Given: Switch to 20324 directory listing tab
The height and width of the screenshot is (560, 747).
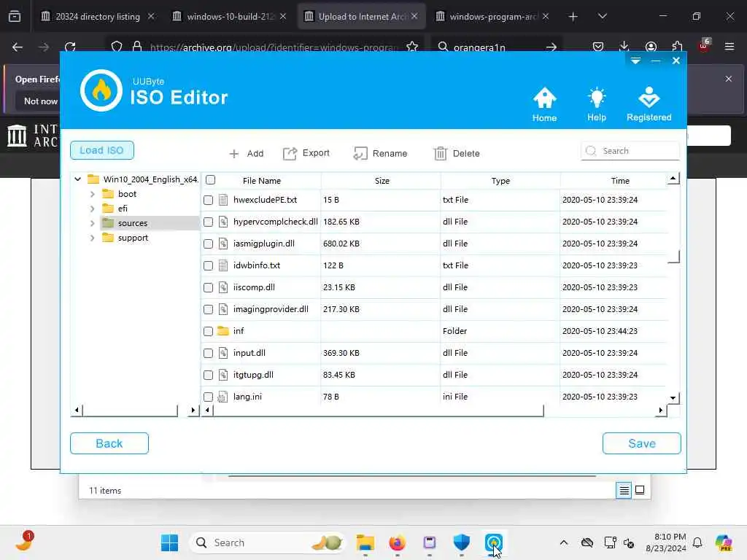Looking at the screenshot, I should point(97,17).
